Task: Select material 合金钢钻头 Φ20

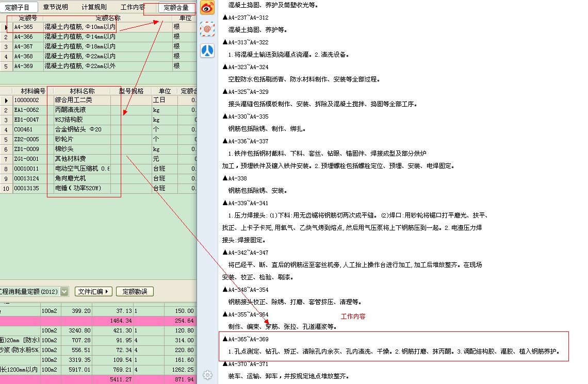Action: pyautogui.click(x=78, y=129)
